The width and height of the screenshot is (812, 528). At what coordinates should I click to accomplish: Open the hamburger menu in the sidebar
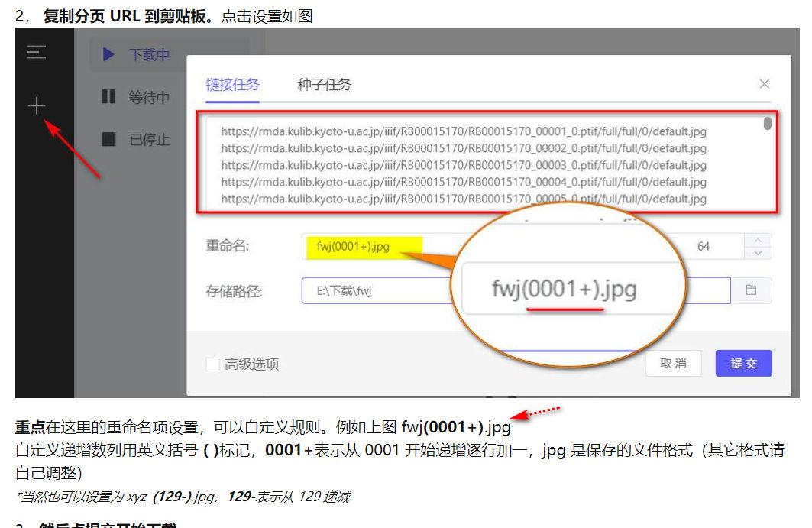pos(37,53)
